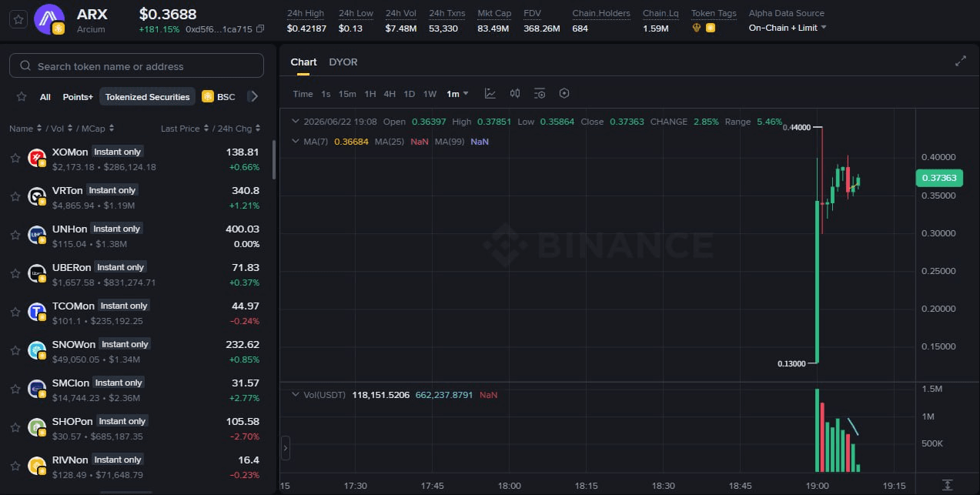980x495 pixels.
Task: Open the VRTon token logo
Action: pyautogui.click(x=37, y=196)
